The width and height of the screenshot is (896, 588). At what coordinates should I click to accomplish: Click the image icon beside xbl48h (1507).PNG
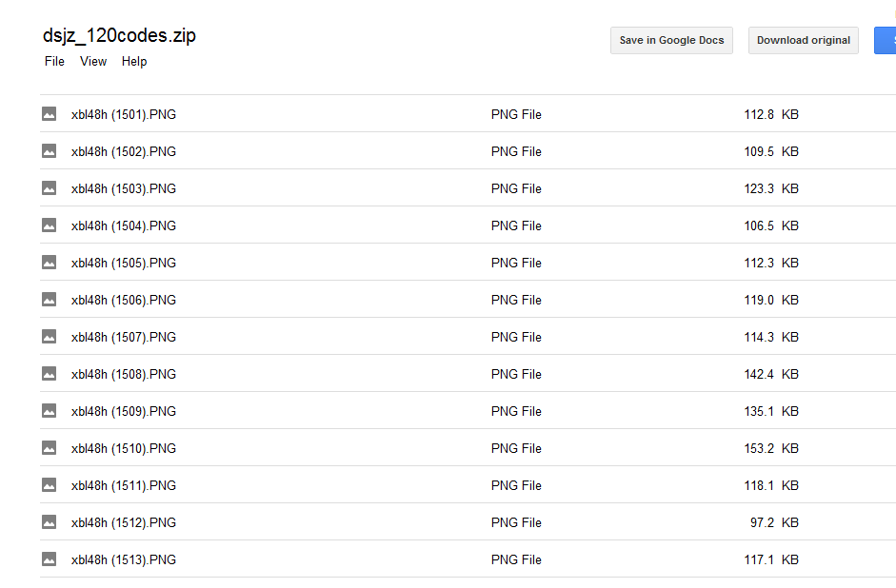(50, 337)
